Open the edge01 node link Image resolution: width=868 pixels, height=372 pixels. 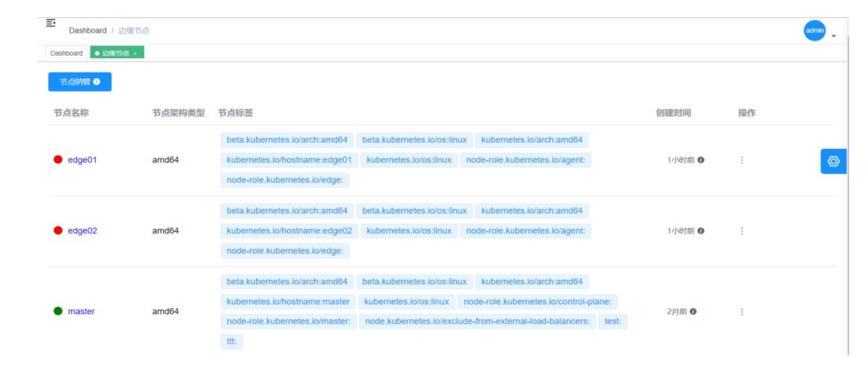pyautogui.click(x=82, y=160)
